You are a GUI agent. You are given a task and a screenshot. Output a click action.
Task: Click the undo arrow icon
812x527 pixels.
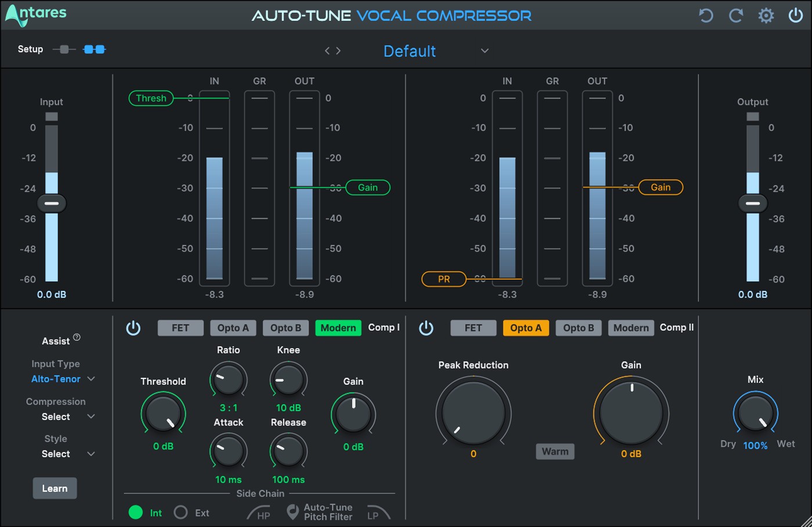click(705, 16)
